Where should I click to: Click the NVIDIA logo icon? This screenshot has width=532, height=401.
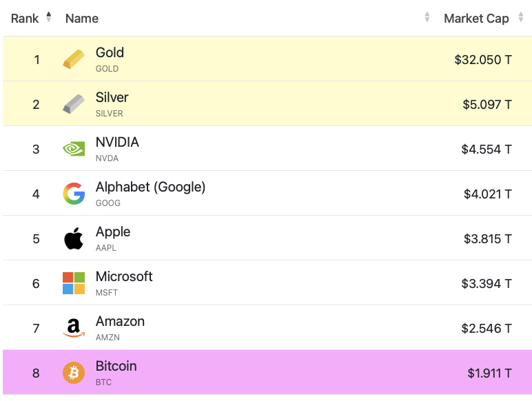coord(74,149)
